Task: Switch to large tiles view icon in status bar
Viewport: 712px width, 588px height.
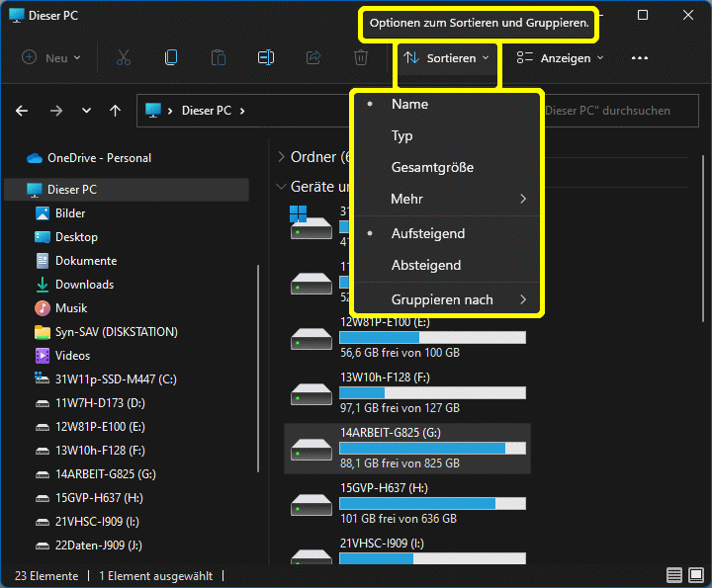Action: click(x=695, y=575)
